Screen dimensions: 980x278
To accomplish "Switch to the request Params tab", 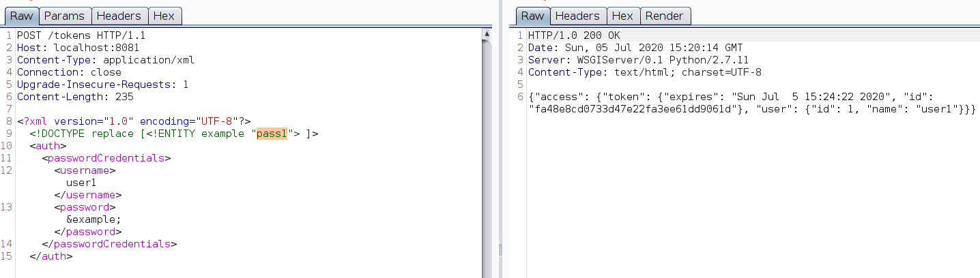I will pos(64,16).
